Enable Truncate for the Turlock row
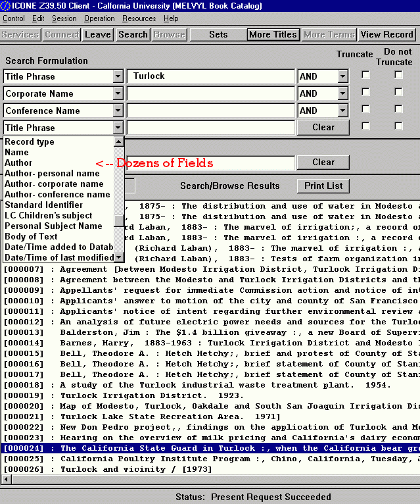This screenshot has width=420, height=504. [x=365, y=75]
